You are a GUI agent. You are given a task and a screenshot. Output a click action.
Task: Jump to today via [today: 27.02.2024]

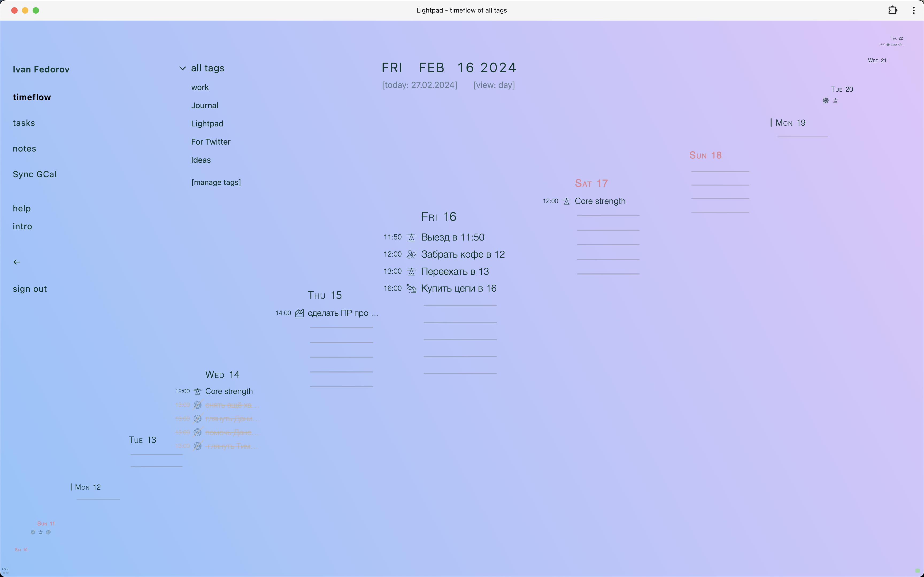[419, 85]
